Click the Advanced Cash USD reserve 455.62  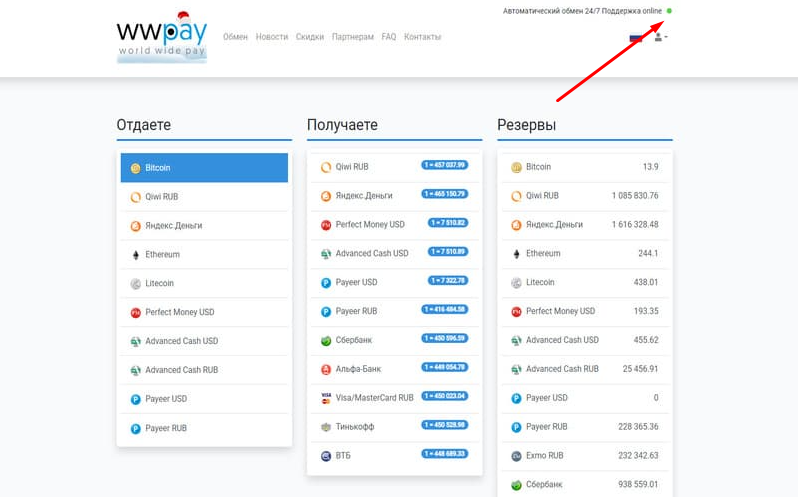(x=646, y=340)
